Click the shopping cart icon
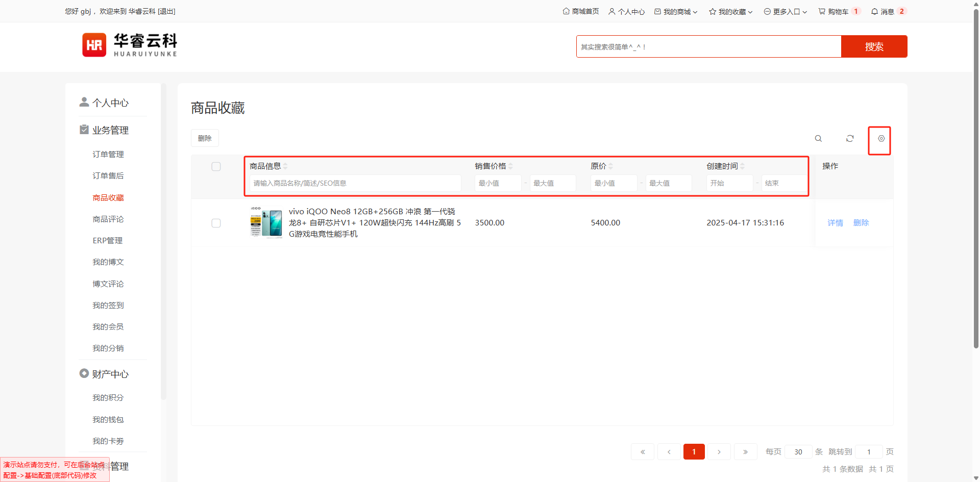Image resolution: width=980 pixels, height=482 pixels. (x=822, y=11)
